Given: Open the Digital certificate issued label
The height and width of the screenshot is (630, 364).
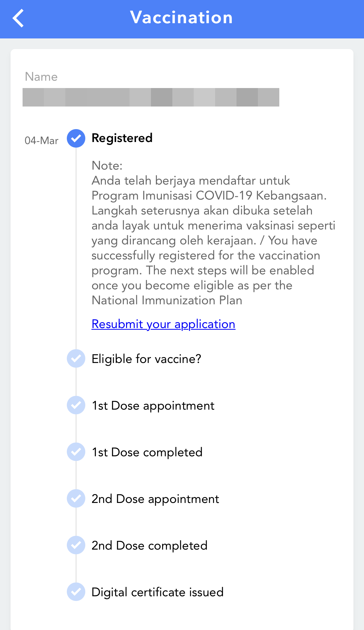Looking at the screenshot, I should pos(157,592).
